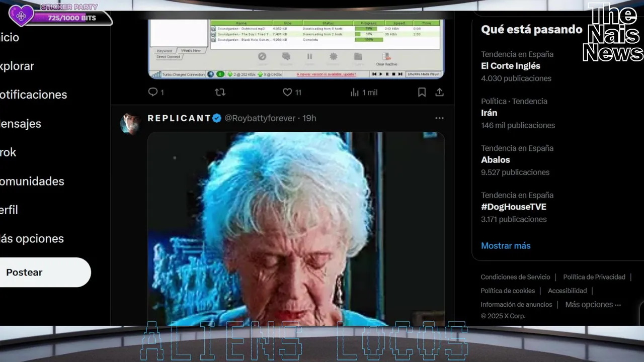
Task: Open Comunidades in sidebar
Action: 32,181
